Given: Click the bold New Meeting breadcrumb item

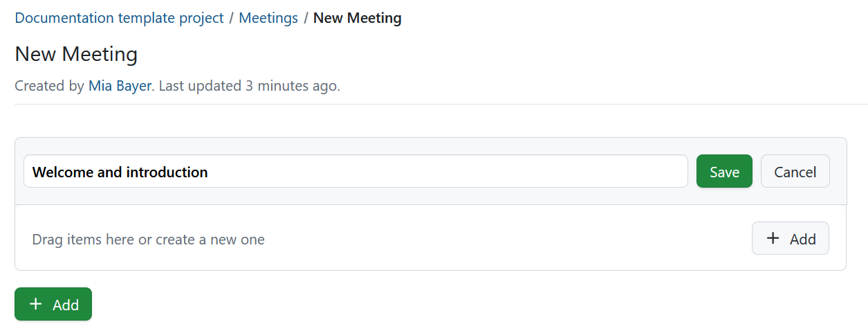Looking at the screenshot, I should [x=357, y=18].
